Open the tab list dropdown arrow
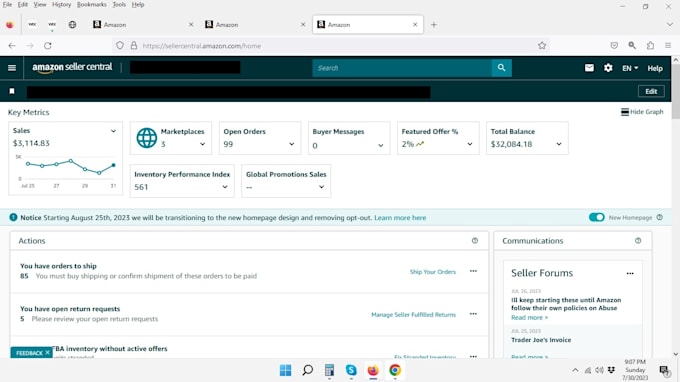The height and width of the screenshot is (382, 680). tap(670, 25)
